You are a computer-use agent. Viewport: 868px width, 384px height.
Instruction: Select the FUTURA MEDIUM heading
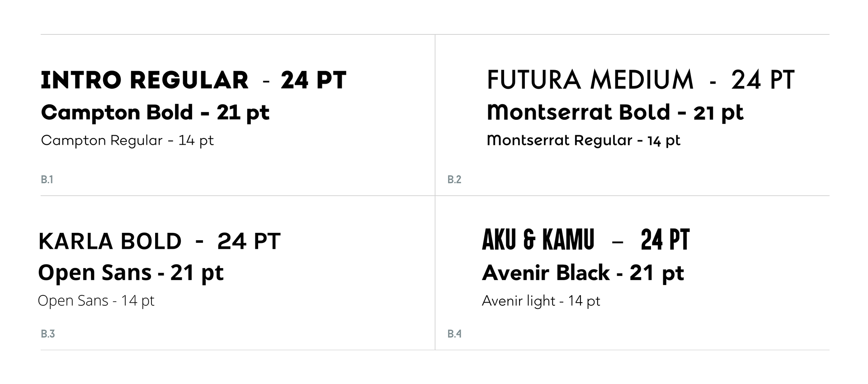point(590,80)
